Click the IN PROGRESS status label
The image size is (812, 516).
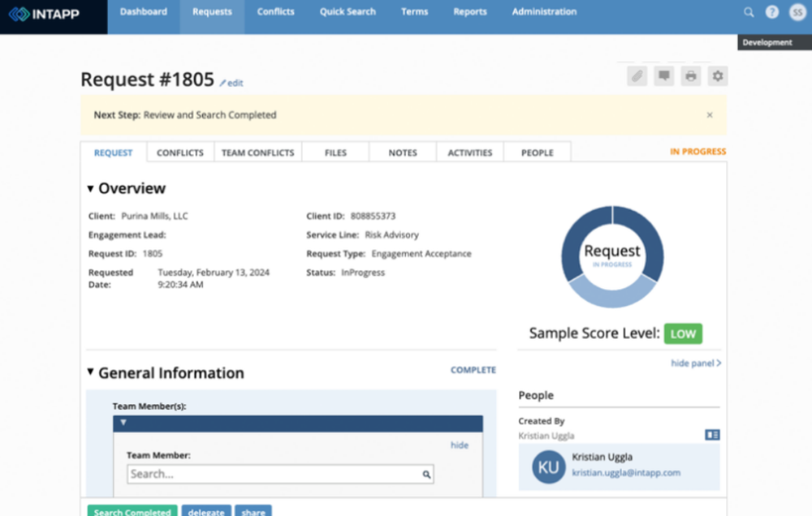[x=698, y=152]
